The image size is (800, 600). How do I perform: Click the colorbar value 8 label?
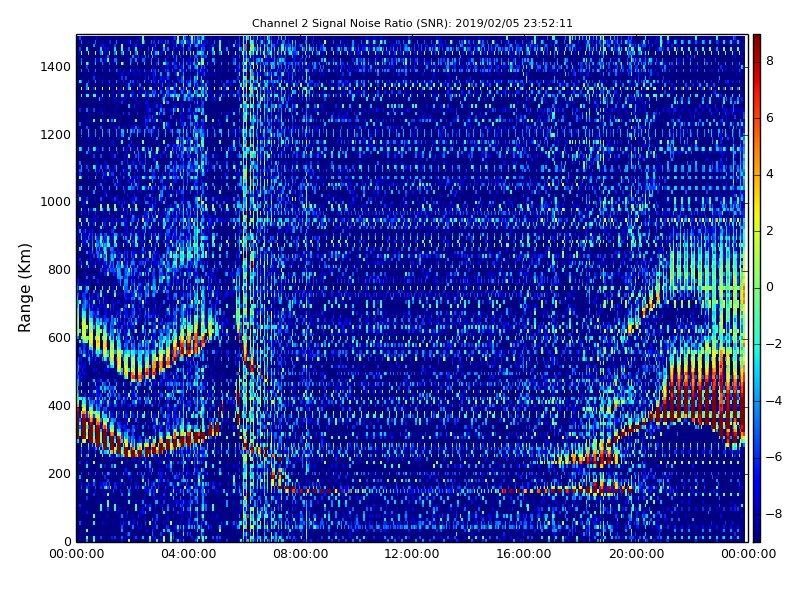click(770, 61)
